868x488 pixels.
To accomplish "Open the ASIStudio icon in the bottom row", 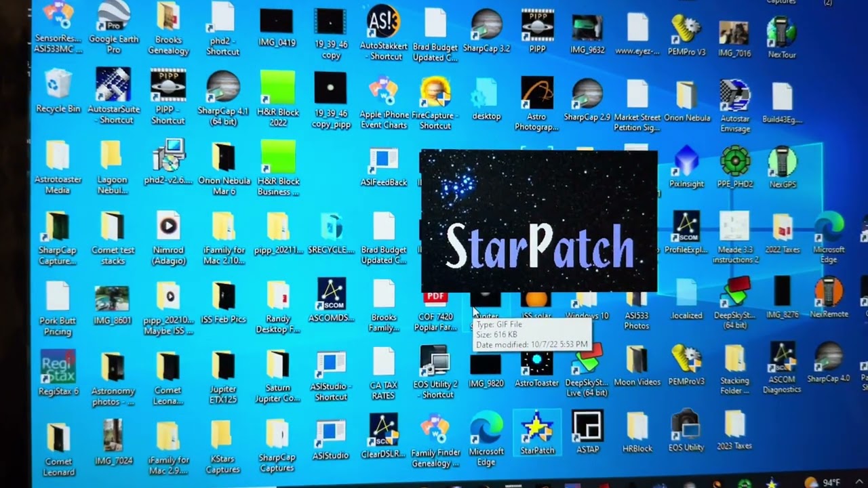I will click(330, 441).
